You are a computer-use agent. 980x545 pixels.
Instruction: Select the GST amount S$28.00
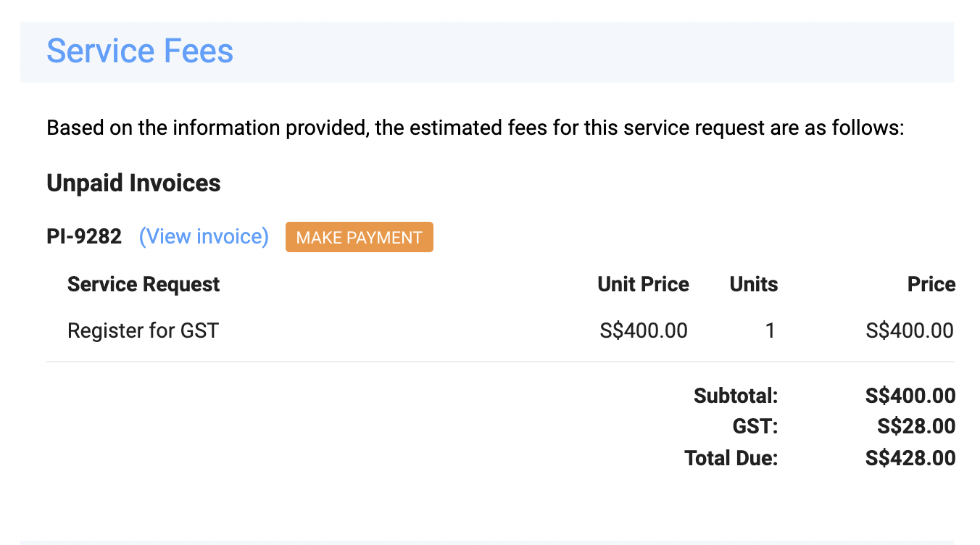point(915,427)
